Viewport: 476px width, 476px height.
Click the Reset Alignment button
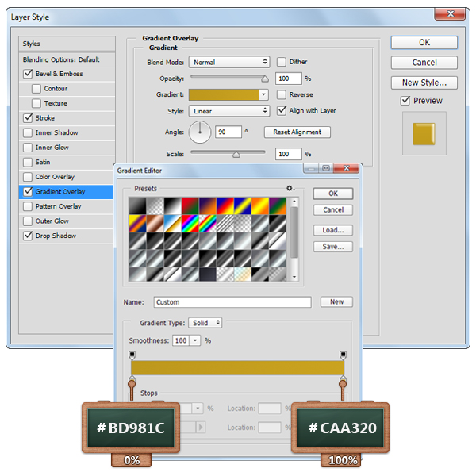pos(297,132)
